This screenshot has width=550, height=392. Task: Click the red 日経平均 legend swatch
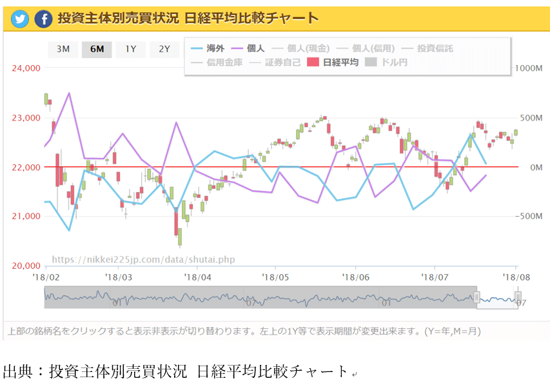[x=313, y=63]
